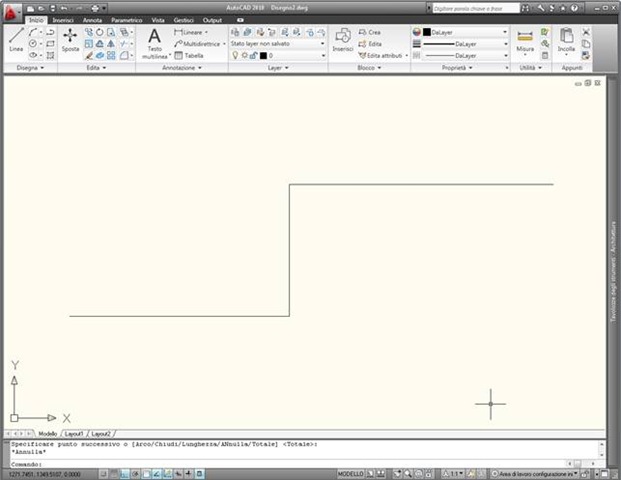Toggle object snap in status bar
The width and height of the screenshot is (621, 480).
coord(147,474)
